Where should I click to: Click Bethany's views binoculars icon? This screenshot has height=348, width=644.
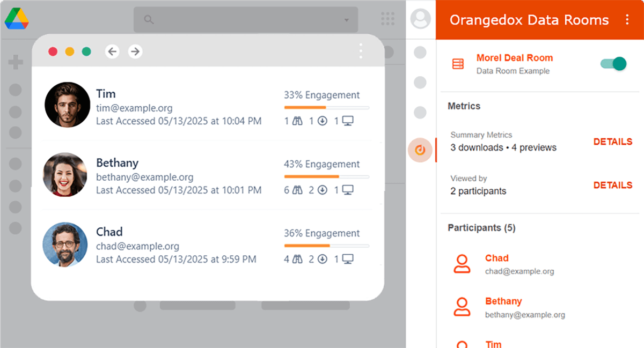point(297,190)
